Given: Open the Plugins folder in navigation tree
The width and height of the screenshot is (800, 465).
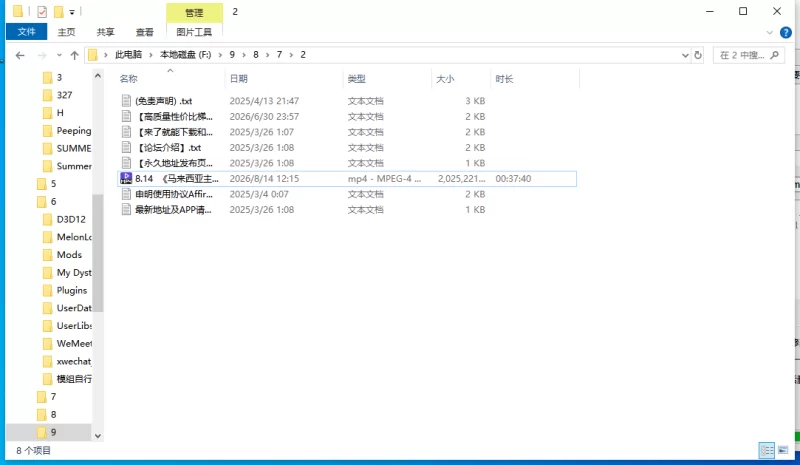Looking at the screenshot, I should pyautogui.click(x=72, y=290).
